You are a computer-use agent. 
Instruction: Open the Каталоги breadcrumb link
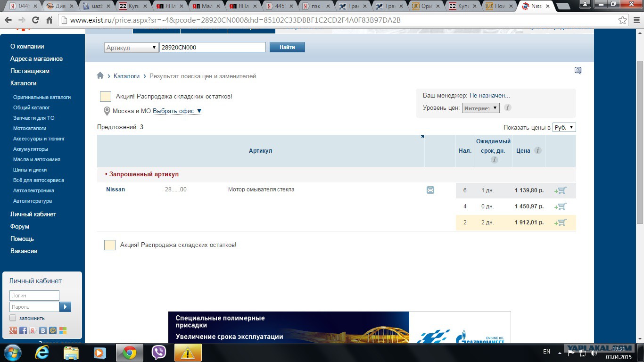[127, 76]
